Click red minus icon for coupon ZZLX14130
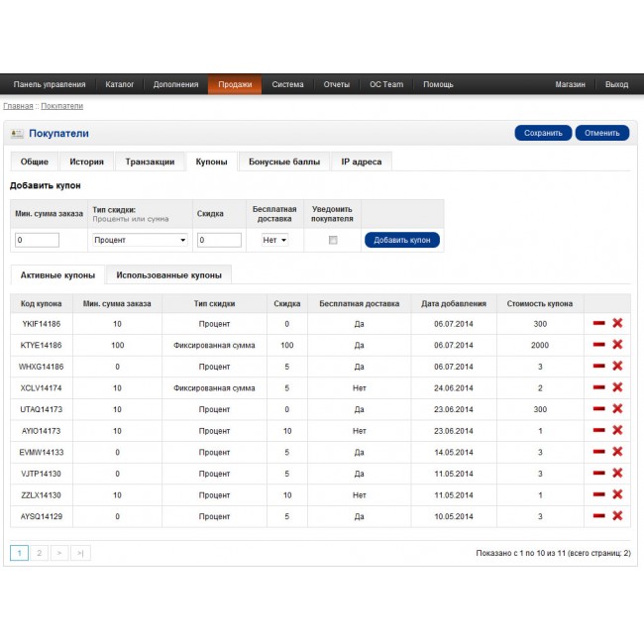The height and width of the screenshot is (644, 644). 598,494
